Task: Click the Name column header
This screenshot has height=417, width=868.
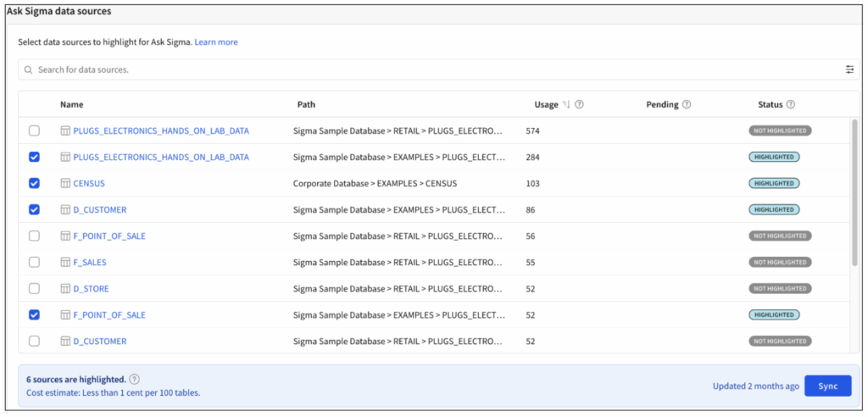Action: click(x=72, y=105)
